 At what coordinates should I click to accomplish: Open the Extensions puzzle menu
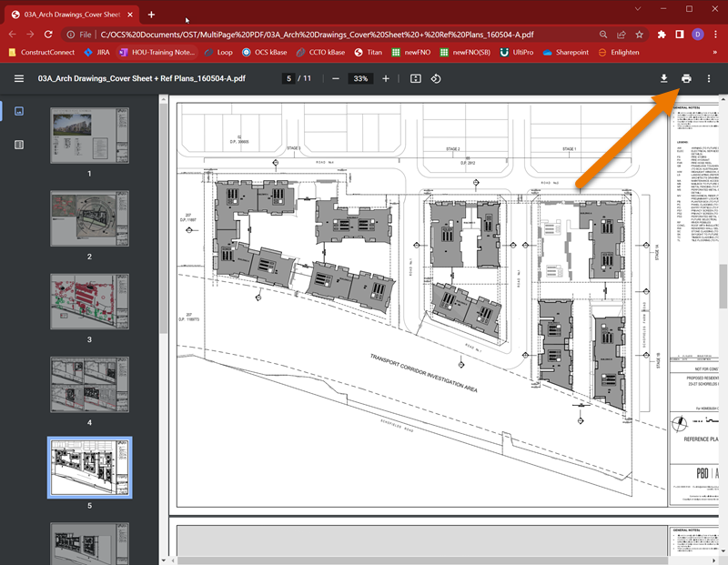tap(662, 35)
